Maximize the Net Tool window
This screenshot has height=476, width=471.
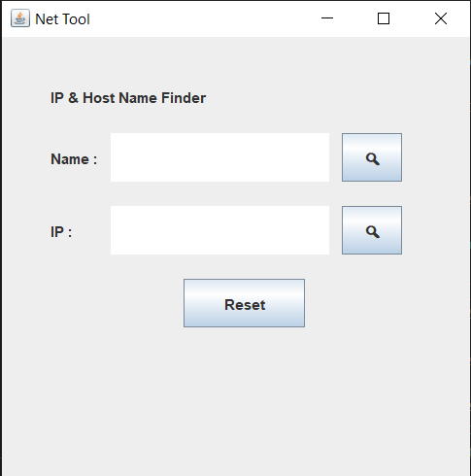tap(384, 18)
